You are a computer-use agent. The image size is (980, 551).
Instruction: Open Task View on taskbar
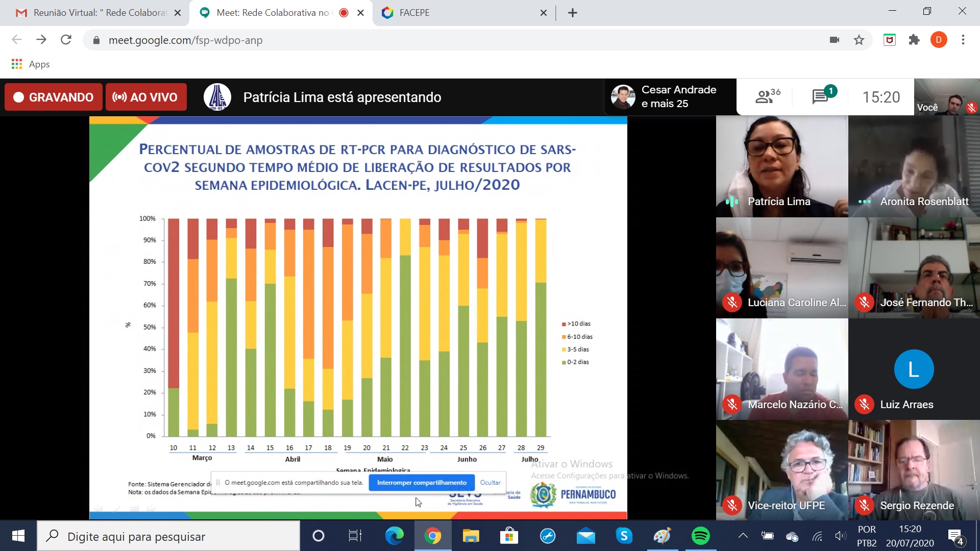click(x=355, y=536)
